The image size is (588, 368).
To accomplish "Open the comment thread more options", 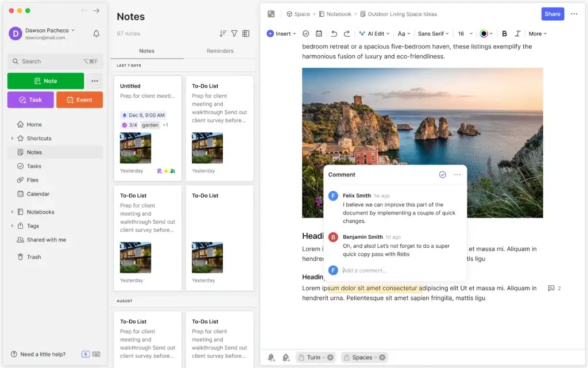I will pyautogui.click(x=457, y=175).
